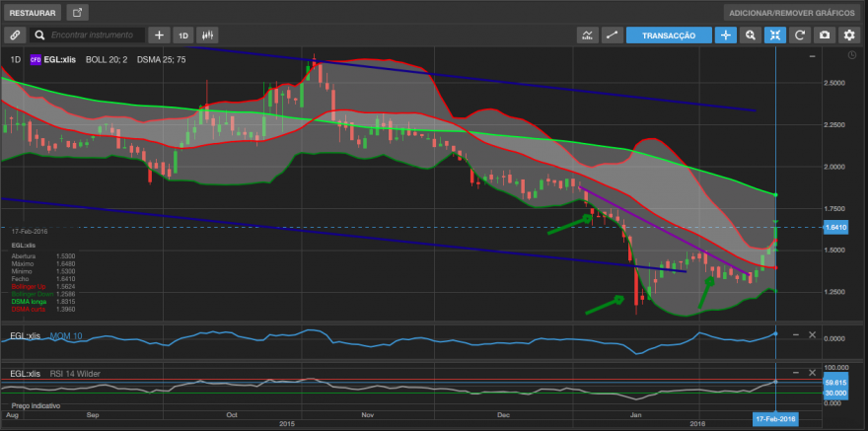Activate the zoom magnifier tool

751,35
